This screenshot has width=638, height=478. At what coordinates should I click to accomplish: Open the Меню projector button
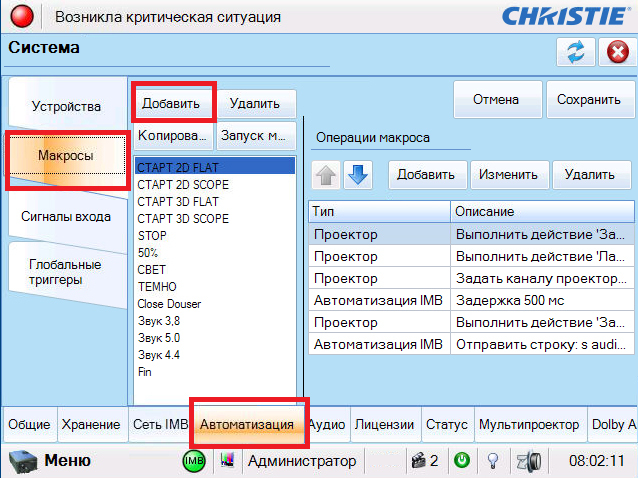[50, 461]
